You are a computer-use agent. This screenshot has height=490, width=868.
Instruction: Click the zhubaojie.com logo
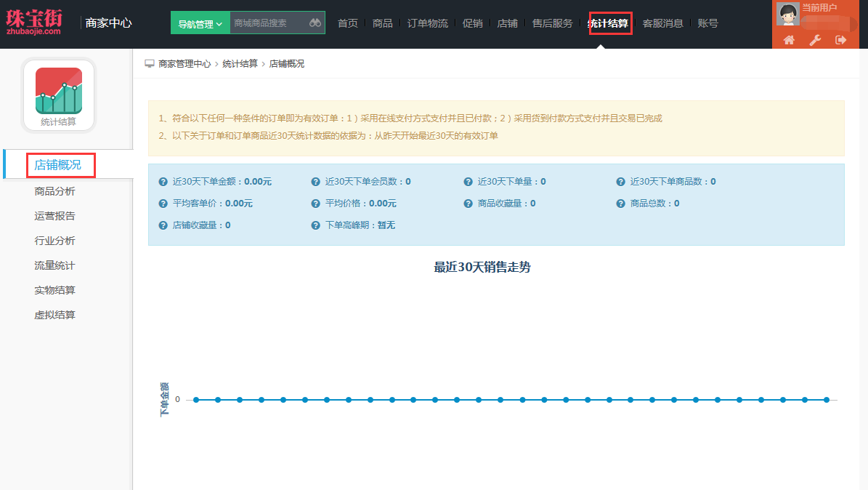point(33,22)
